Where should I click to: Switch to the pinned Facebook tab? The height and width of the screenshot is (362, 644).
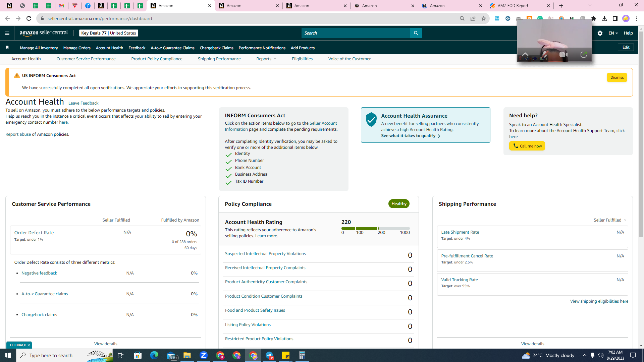[88, 6]
